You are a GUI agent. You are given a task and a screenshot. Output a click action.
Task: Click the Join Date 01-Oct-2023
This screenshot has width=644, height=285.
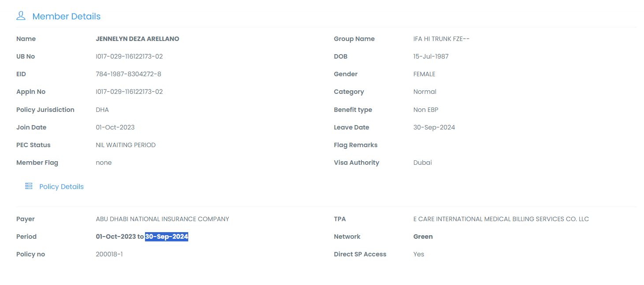pos(115,127)
